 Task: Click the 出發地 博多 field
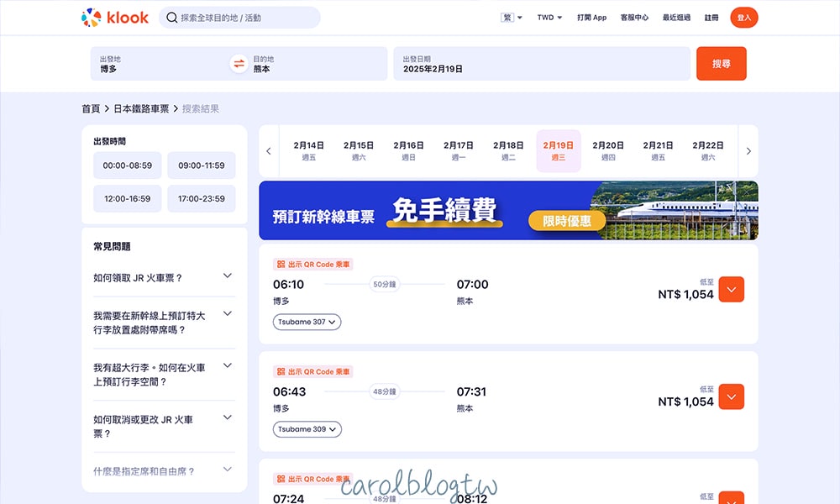[160, 64]
